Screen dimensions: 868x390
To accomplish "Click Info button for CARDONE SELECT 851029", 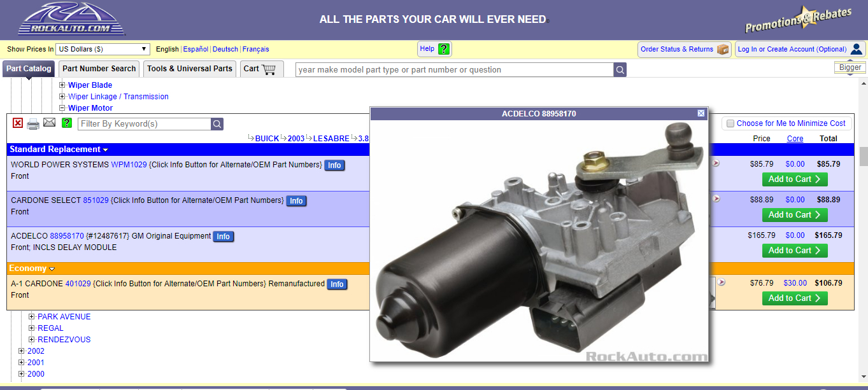I will click(x=296, y=201).
